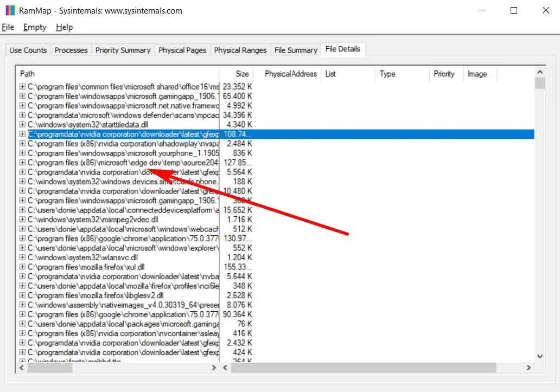This screenshot has height=392, width=560.
Task: Maximize the RamMap window
Action: [513, 10]
